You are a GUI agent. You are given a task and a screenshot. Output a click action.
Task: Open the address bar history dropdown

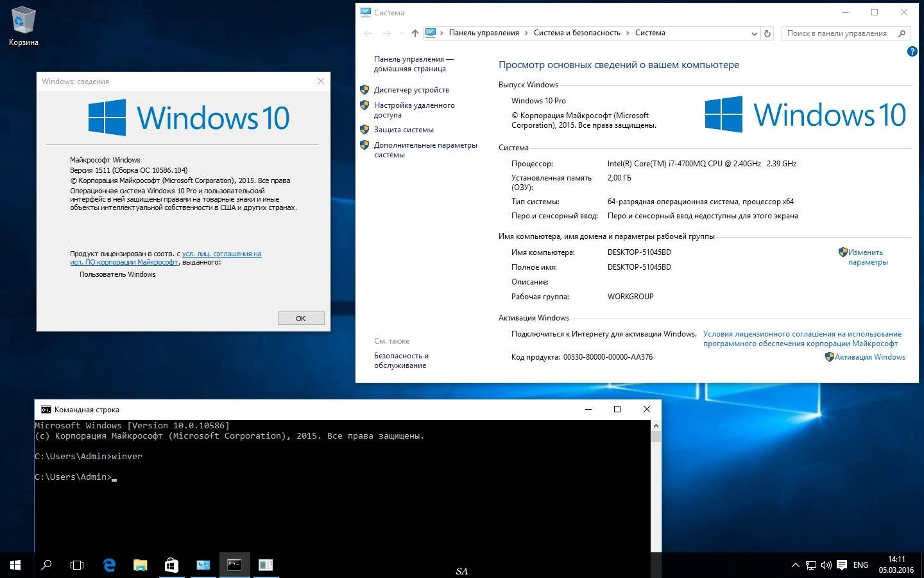[x=754, y=33]
